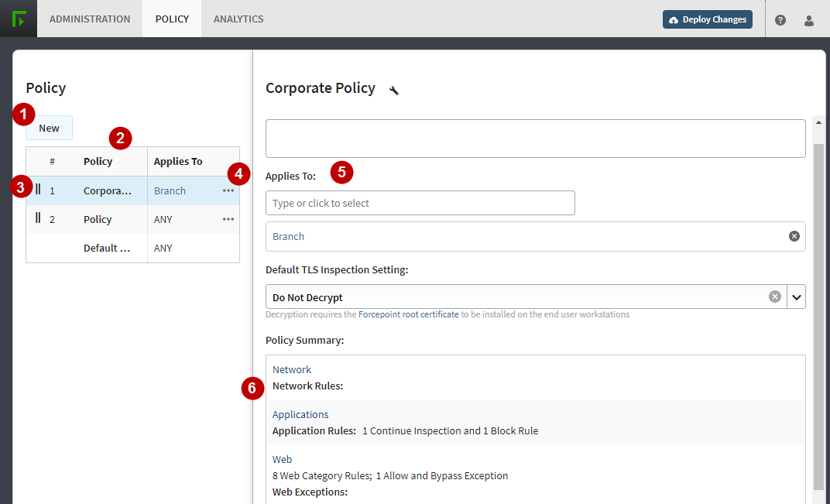Click the 'Policy' column header

point(98,162)
